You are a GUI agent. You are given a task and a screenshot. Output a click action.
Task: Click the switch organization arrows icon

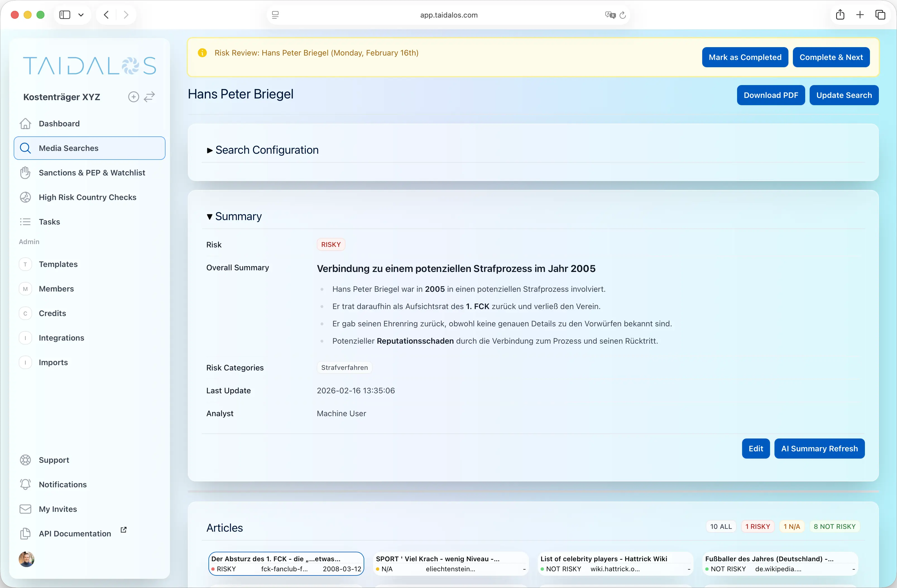[150, 97]
